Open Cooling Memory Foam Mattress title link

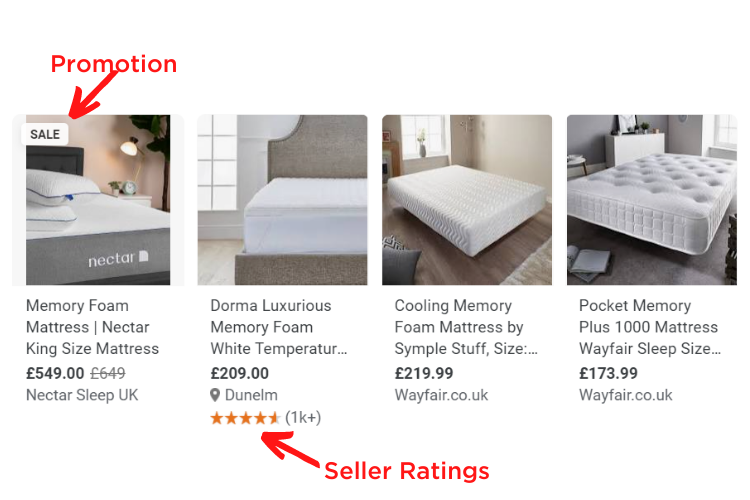[x=466, y=327]
